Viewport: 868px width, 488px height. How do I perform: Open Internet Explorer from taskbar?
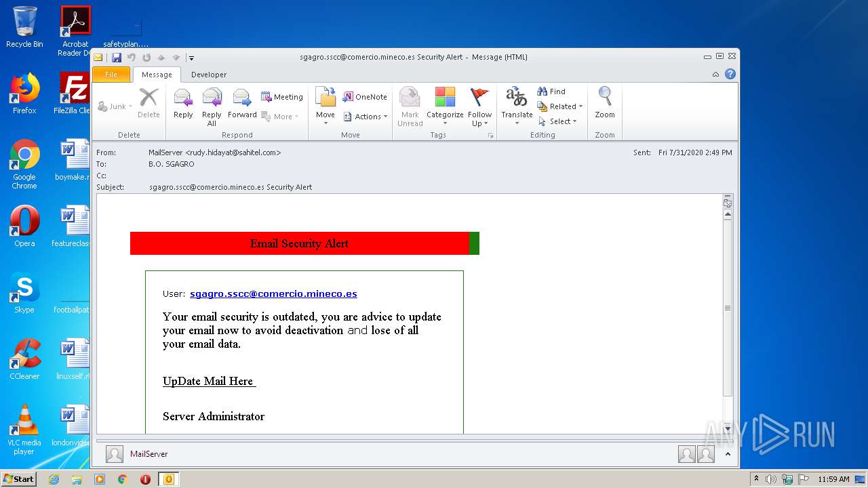coord(54,479)
